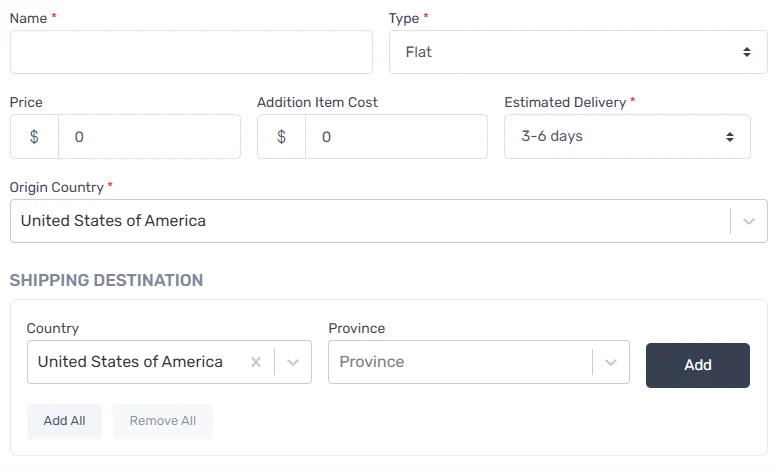Click the Add All button
The image size is (778, 474).
(64, 421)
